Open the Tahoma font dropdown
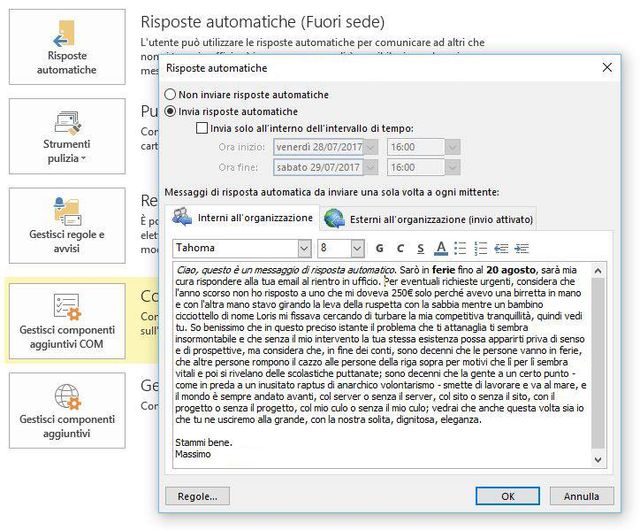 (304, 248)
